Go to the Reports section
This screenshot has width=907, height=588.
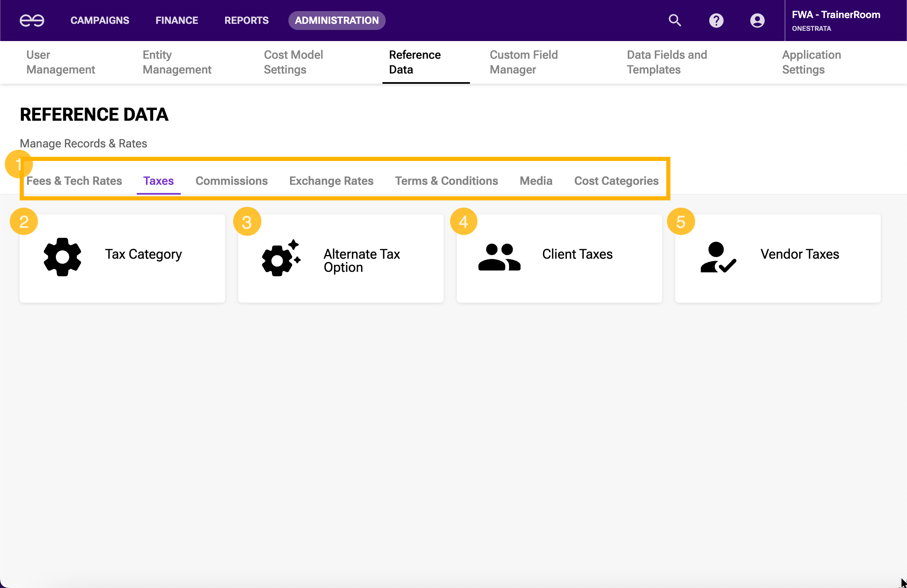[246, 21]
